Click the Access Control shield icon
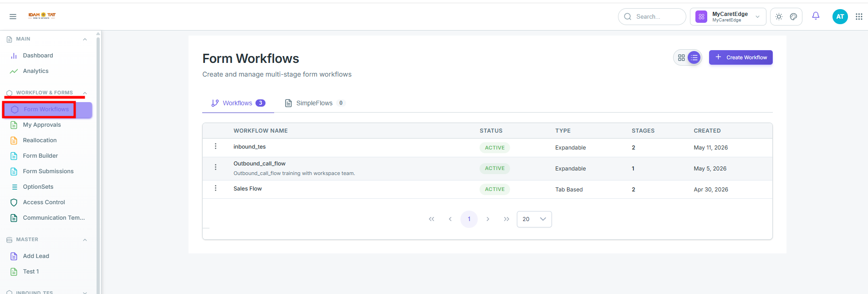 click(x=14, y=202)
